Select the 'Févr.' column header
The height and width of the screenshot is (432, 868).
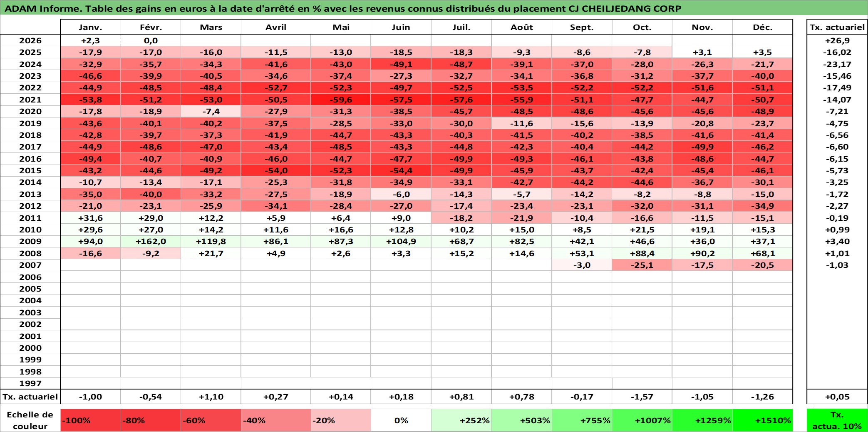[x=151, y=27]
